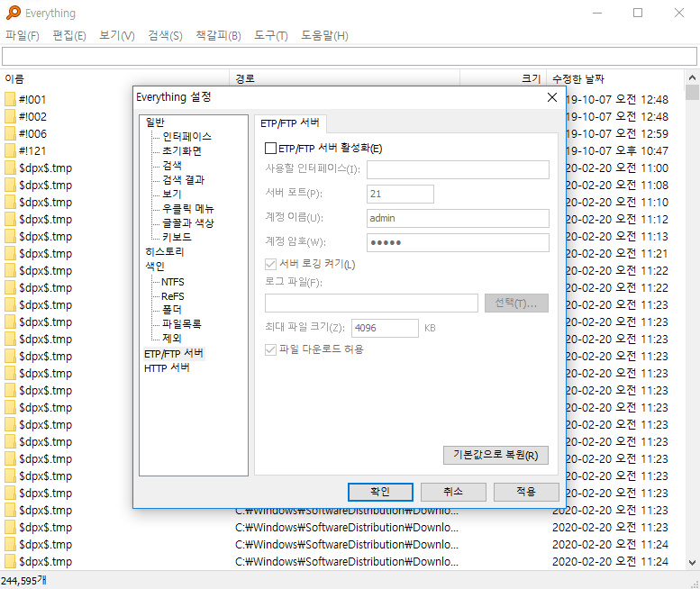Open 검색(S) menu

click(165, 35)
